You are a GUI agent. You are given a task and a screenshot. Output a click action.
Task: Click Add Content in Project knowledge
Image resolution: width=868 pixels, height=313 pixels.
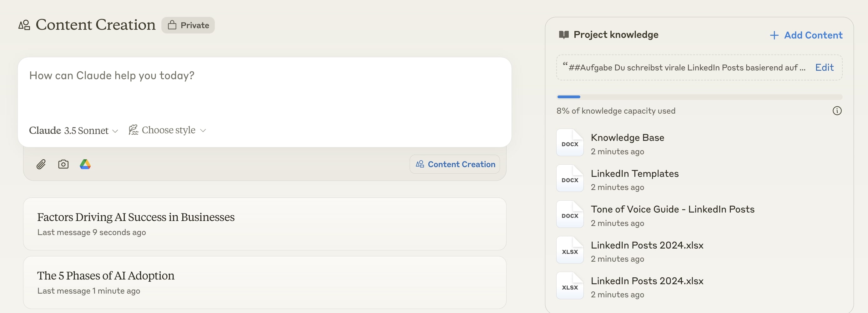coord(806,35)
